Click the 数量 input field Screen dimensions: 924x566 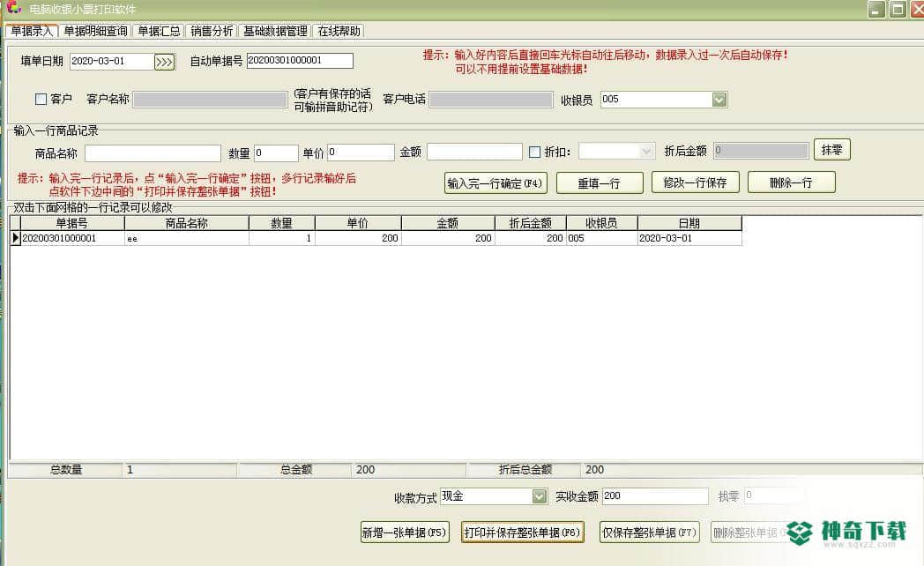coord(276,153)
